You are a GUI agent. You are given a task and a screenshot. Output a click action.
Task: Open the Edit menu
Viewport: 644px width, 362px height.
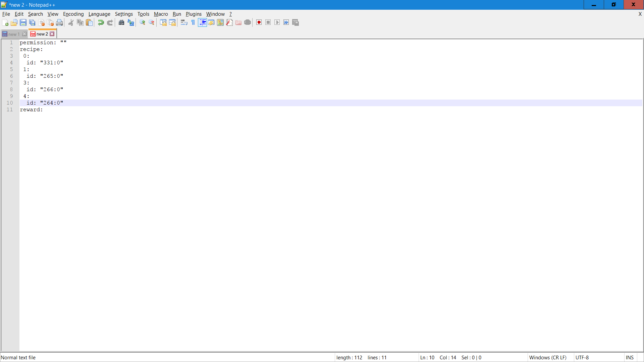pyautogui.click(x=19, y=14)
